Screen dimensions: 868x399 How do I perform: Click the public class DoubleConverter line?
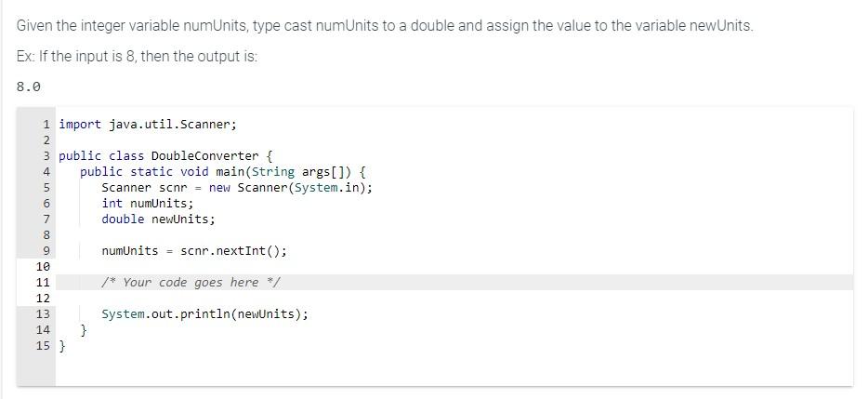165,155
